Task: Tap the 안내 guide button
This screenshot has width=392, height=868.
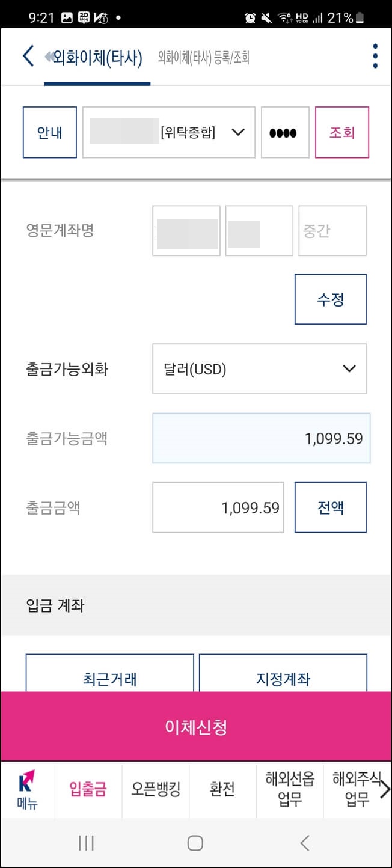Action: pos(49,132)
